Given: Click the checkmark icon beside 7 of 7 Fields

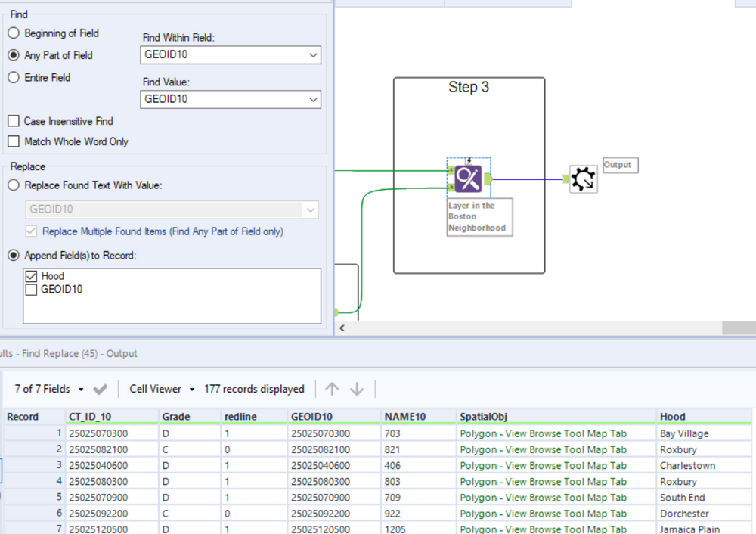Looking at the screenshot, I should coord(100,389).
